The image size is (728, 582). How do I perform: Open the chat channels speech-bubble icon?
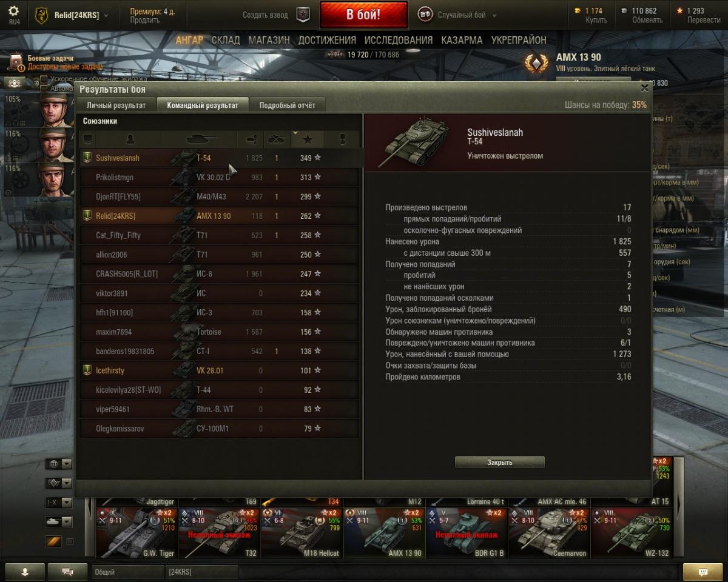[68, 572]
